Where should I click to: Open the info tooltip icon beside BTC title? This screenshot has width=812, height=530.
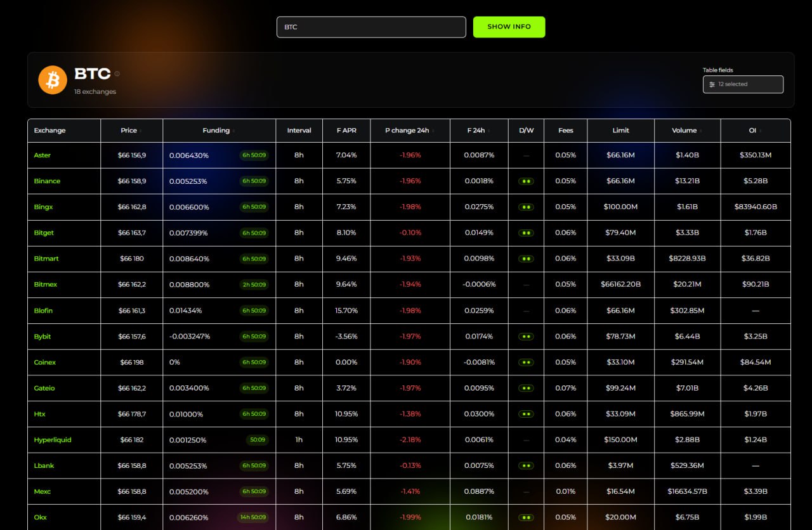[x=117, y=74]
